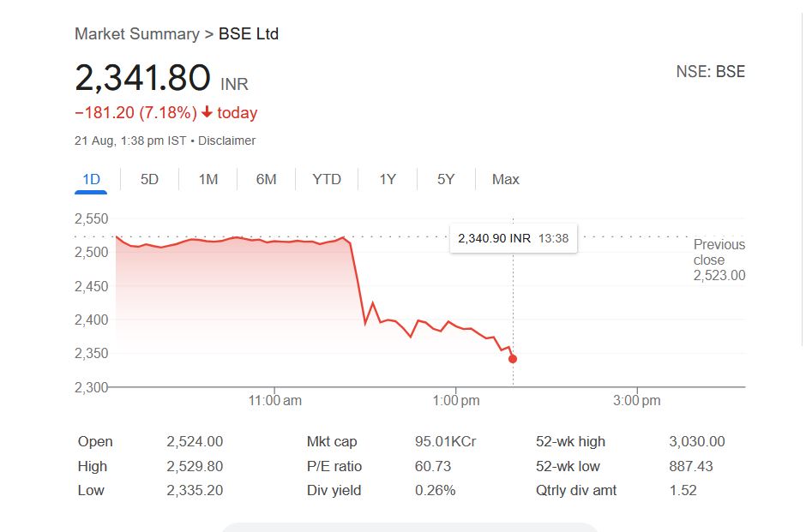Click the NSE: BSE ticker label
Viewport: 806px width, 532px height.
pos(710,72)
